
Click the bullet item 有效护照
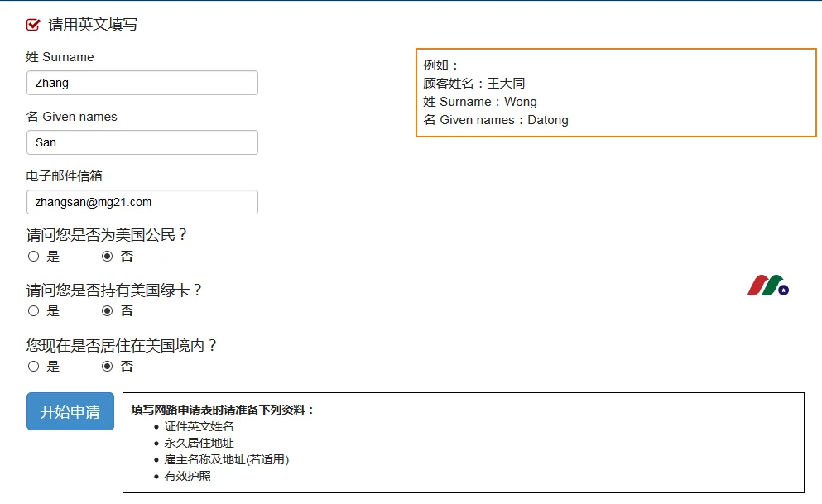tap(187, 476)
